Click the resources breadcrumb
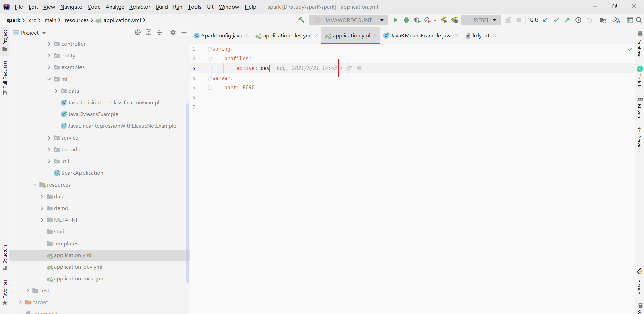 (76, 20)
